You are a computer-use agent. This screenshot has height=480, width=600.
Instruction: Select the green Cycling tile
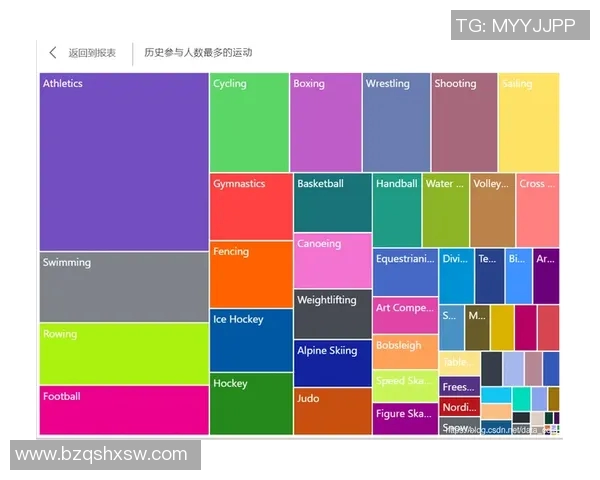[250, 123]
